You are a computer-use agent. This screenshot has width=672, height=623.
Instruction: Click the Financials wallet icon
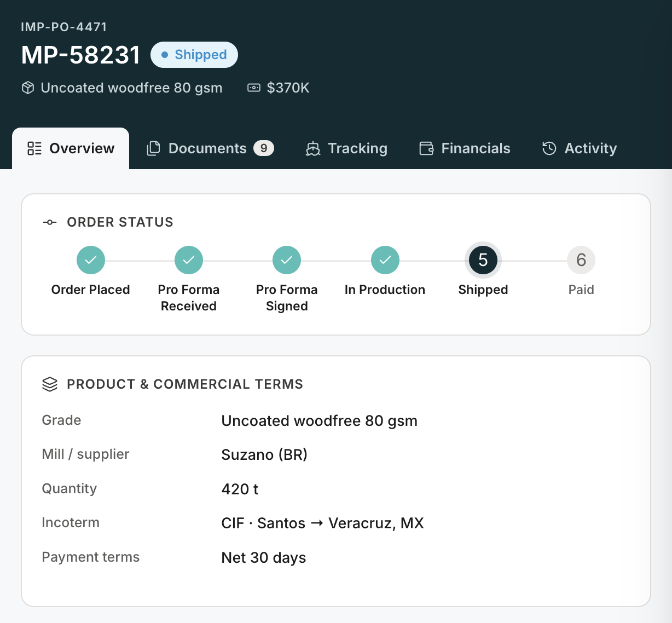[x=426, y=148]
